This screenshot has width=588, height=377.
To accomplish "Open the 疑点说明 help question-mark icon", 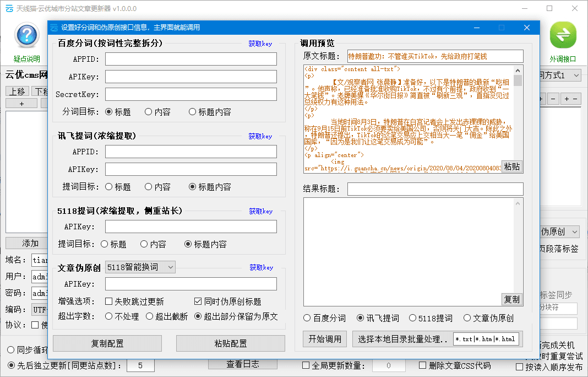I will point(26,35).
